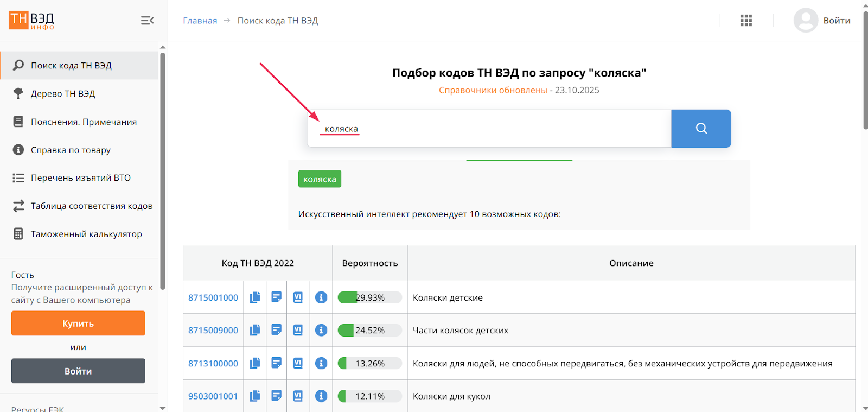Open Дерево ТН ВЭД in the sidebar
This screenshot has width=868, height=412.
click(63, 94)
